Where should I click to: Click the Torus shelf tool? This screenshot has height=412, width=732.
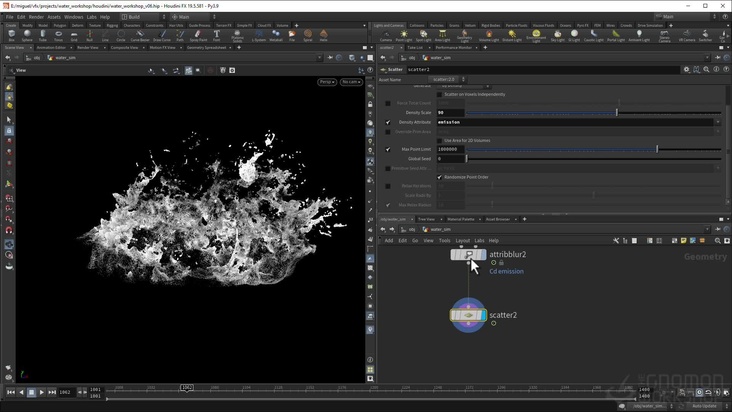(58, 36)
